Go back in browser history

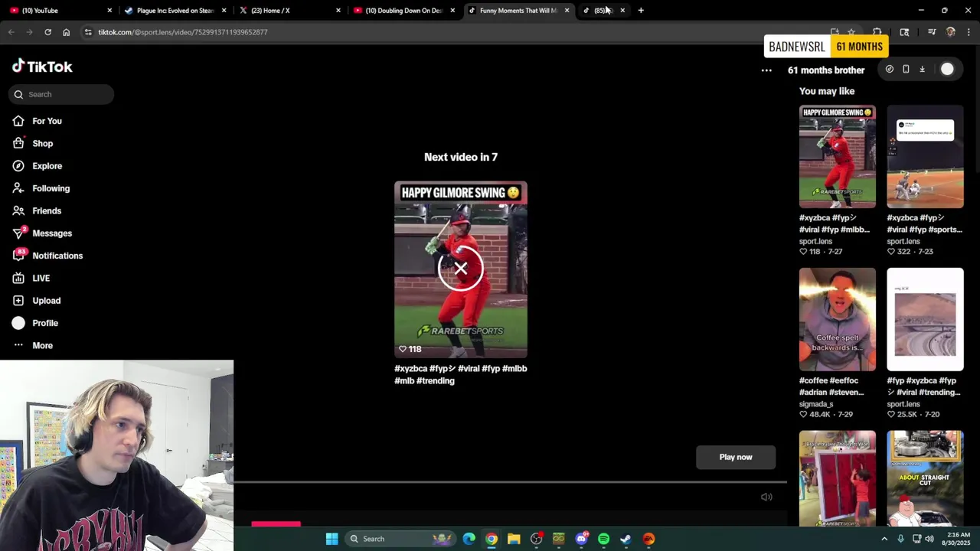click(x=11, y=32)
